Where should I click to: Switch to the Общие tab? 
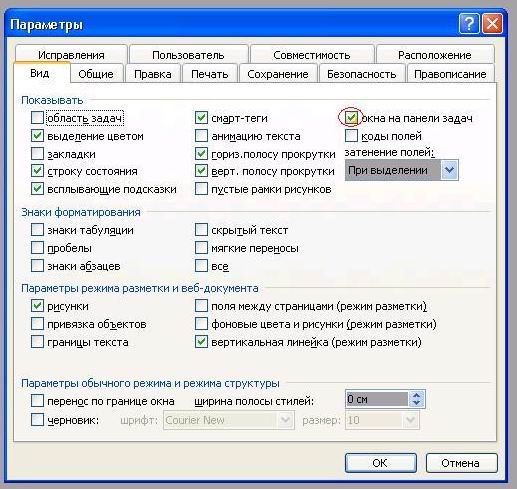(x=96, y=74)
